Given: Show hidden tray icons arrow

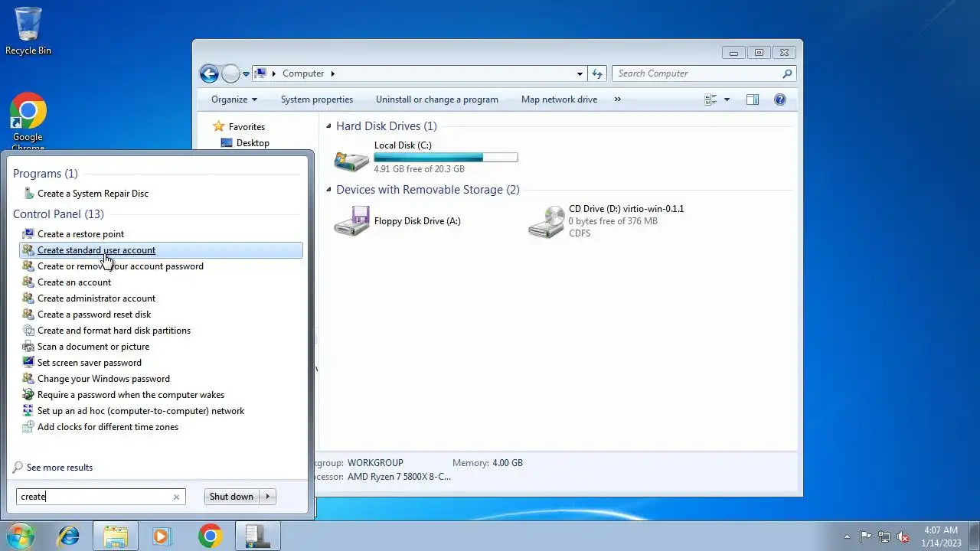Looking at the screenshot, I should tap(847, 536).
